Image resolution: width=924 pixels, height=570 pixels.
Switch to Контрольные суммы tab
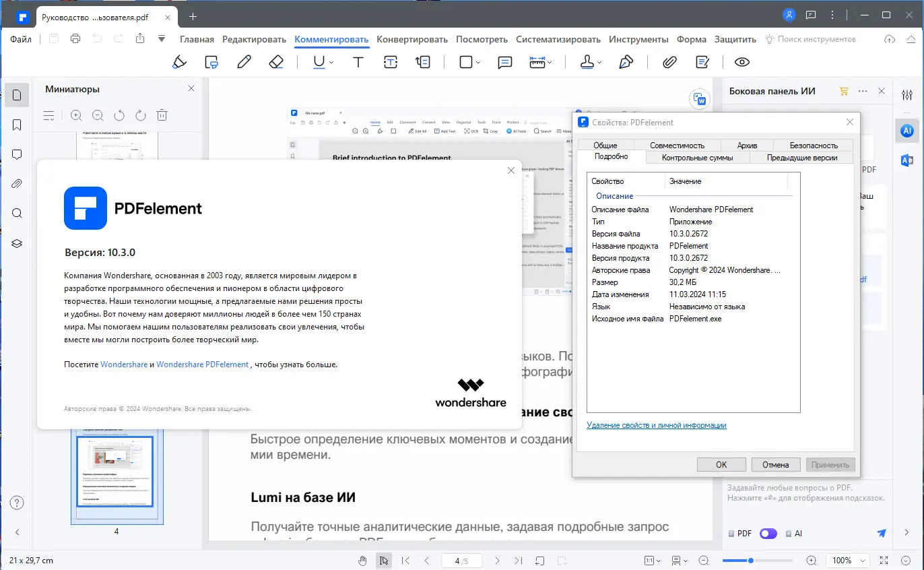pyautogui.click(x=697, y=158)
